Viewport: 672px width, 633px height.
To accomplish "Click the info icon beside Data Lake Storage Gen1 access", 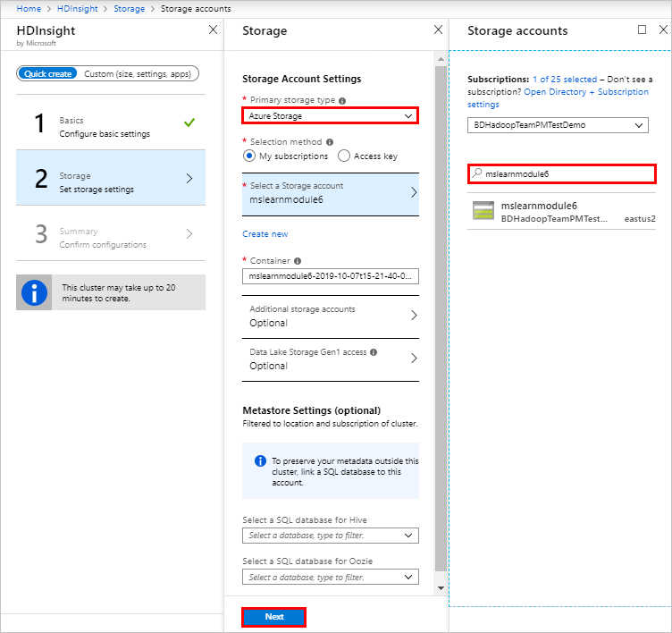I will 374,352.
